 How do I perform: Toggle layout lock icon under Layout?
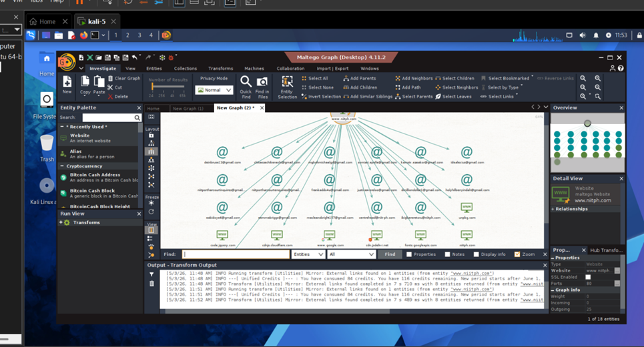click(x=151, y=135)
